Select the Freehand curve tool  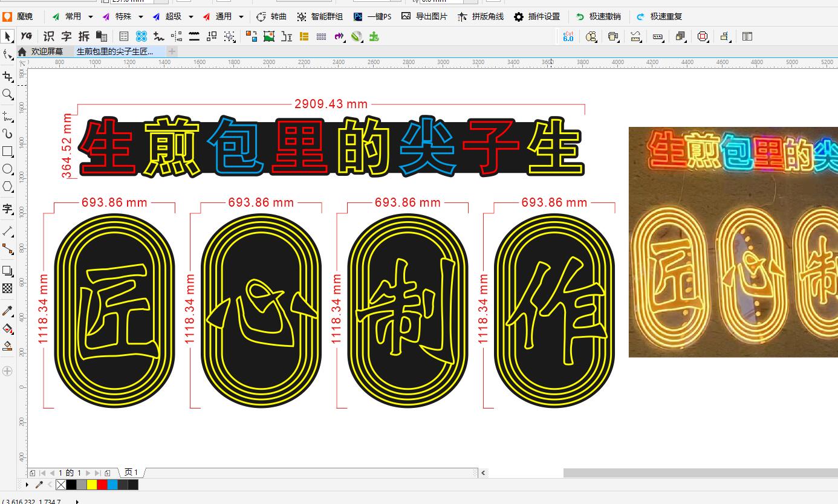[x=7, y=115]
